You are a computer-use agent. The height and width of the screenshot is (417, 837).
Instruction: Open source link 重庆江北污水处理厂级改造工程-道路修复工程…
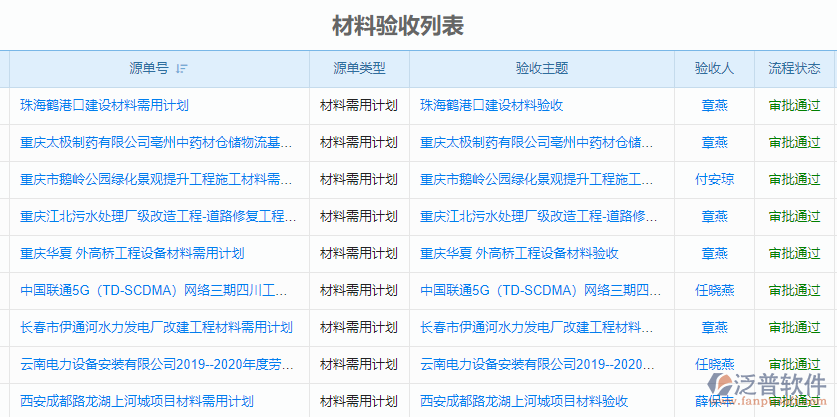click(159, 216)
